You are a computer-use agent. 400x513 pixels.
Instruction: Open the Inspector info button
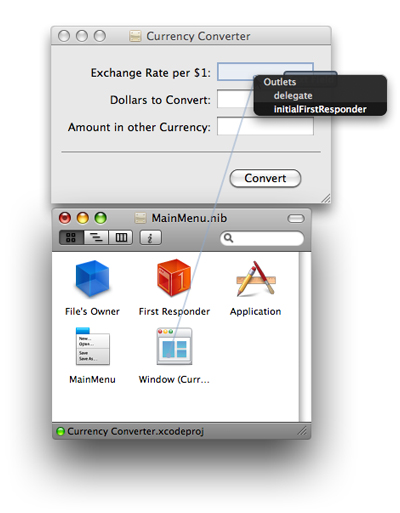click(150, 238)
